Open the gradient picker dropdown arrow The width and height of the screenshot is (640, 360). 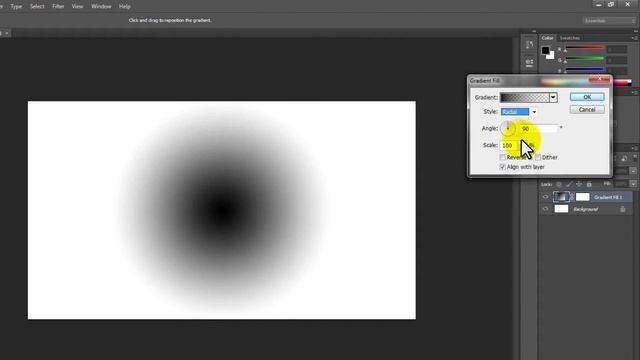(x=553, y=97)
